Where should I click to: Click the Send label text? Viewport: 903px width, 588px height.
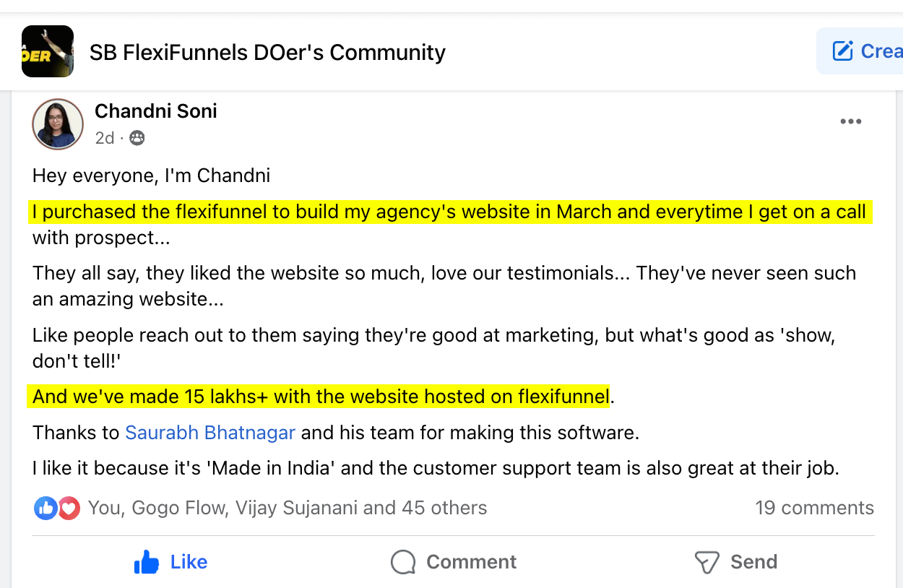tap(753, 562)
